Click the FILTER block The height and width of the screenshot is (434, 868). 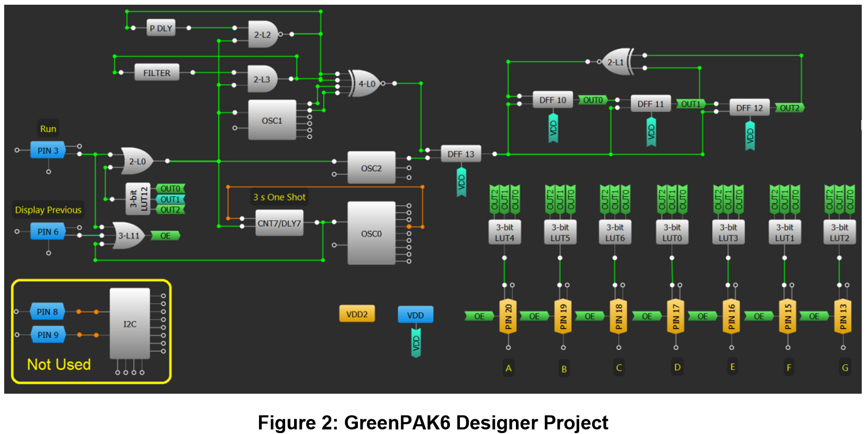[157, 73]
